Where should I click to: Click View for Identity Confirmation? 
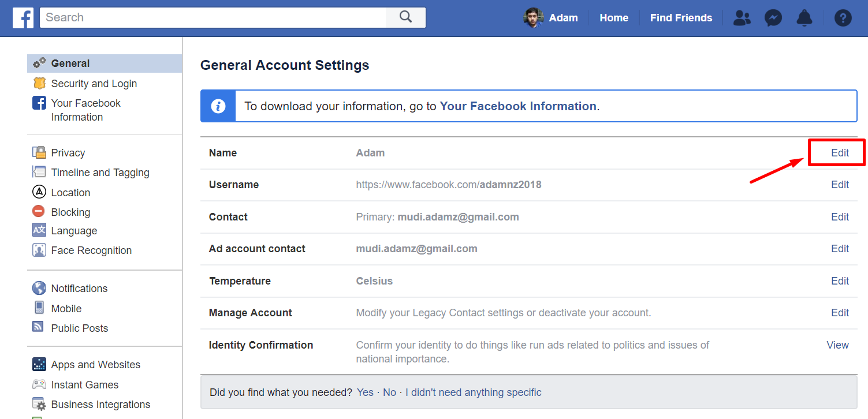coord(837,345)
